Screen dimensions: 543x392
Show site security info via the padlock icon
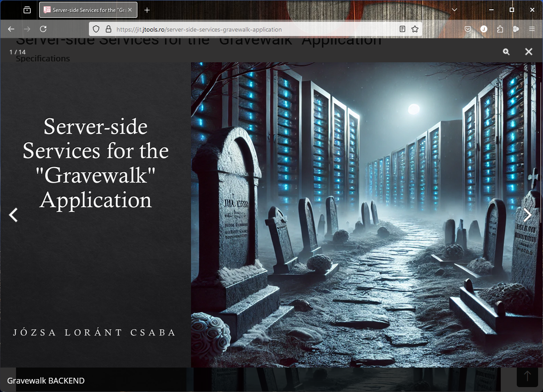(x=108, y=29)
